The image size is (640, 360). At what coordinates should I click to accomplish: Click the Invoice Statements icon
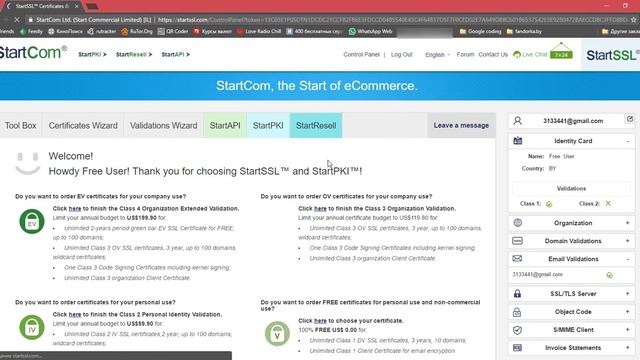pyautogui.click(x=517, y=348)
